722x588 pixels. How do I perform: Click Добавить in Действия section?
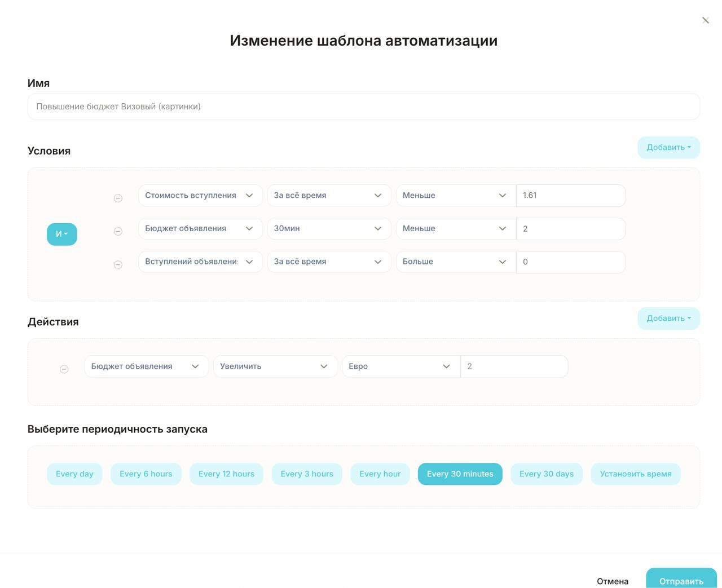668,319
